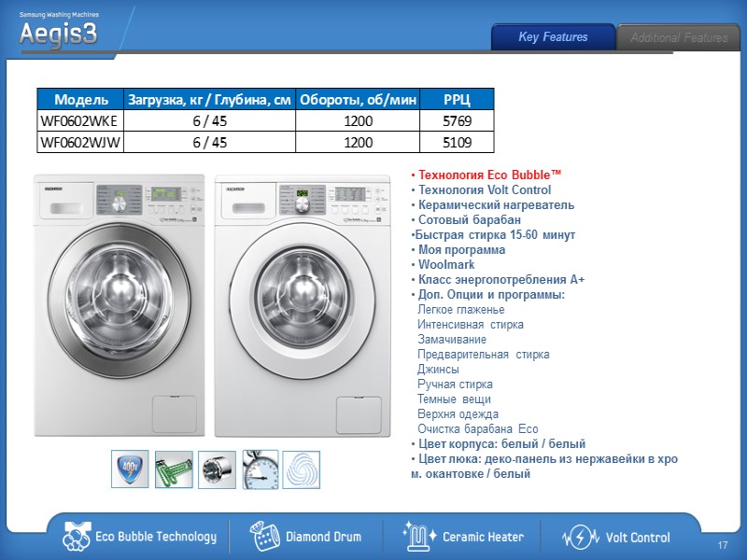Click the Очистка барабана Eco option
Screen dimensions: 747x560
coord(477,429)
